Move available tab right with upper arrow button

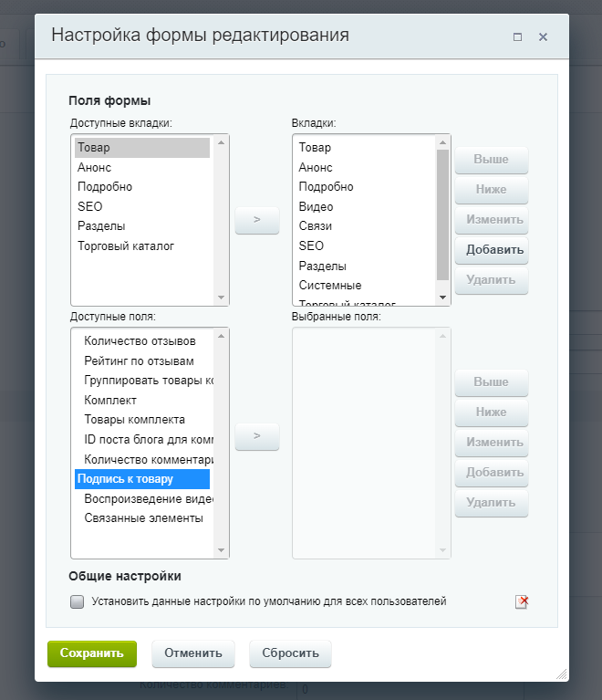point(256,220)
